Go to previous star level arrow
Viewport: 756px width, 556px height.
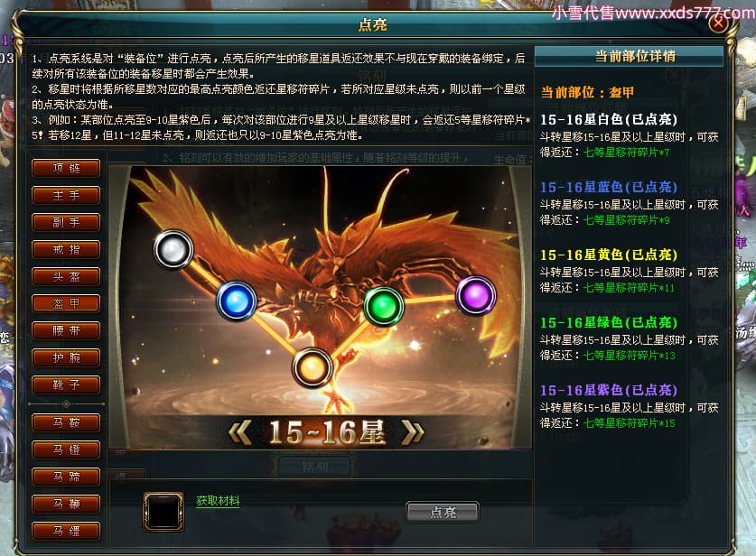click(x=240, y=432)
